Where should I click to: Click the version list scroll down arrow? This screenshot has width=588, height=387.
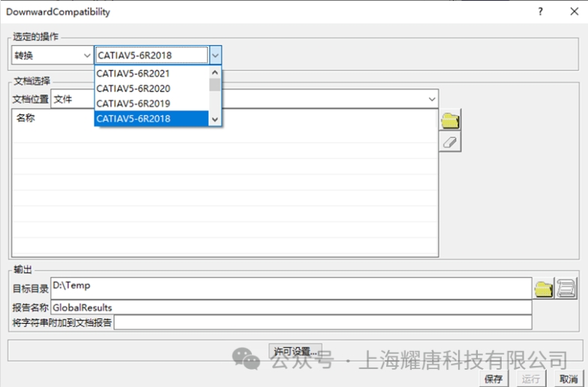pyautogui.click(x=214, y=120)
